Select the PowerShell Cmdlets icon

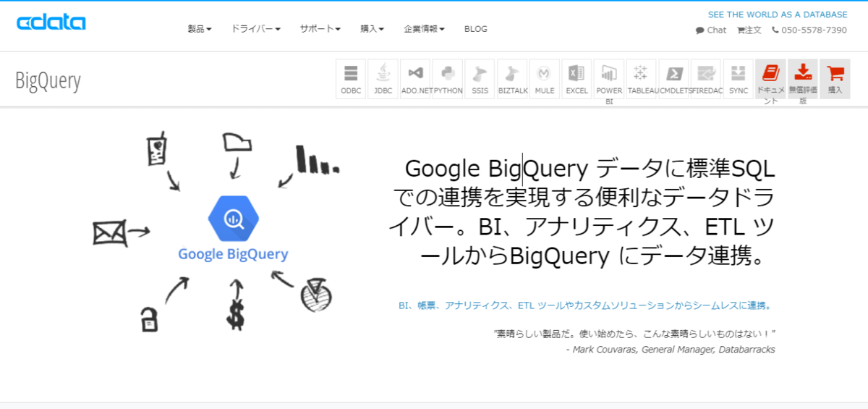click(x=673, y=79)
